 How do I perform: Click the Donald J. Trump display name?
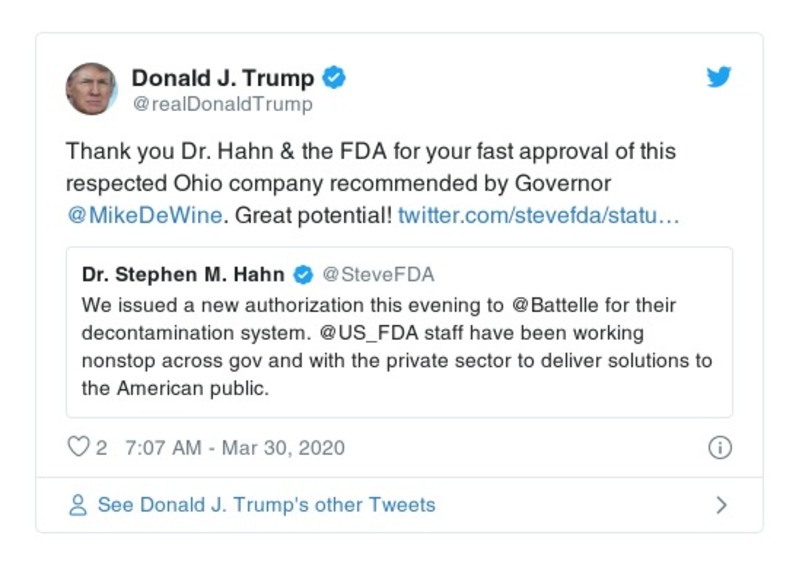tap(223, 78)
